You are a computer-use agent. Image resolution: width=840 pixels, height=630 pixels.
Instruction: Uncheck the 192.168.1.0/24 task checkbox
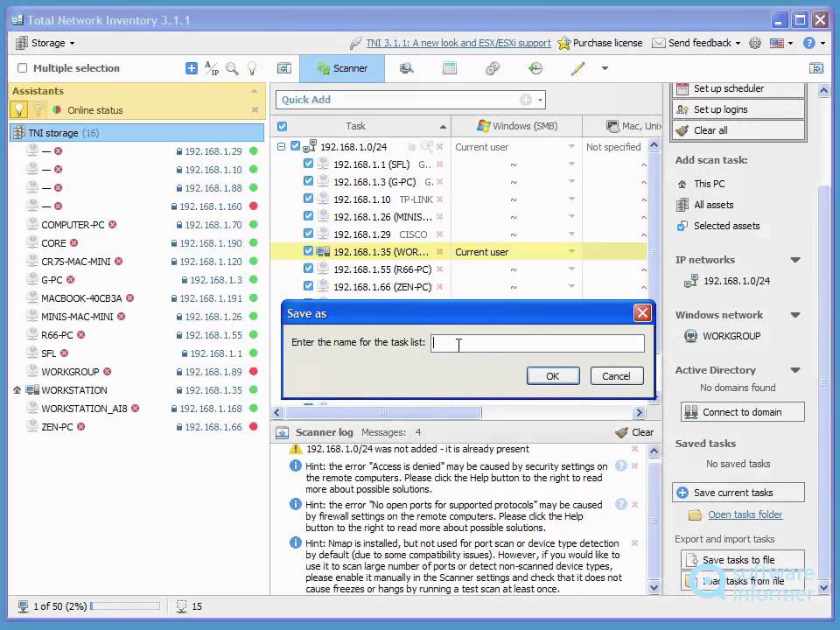(x=295, y=146)
